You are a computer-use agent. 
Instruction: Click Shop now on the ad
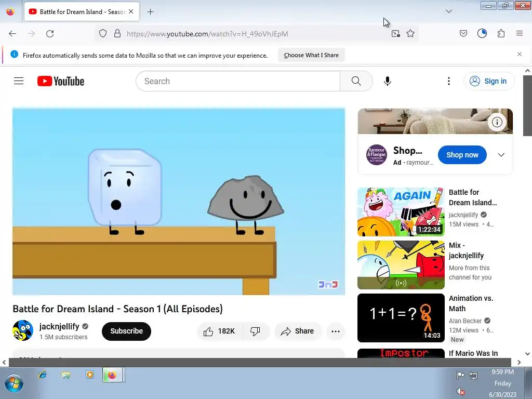(462, 155)
